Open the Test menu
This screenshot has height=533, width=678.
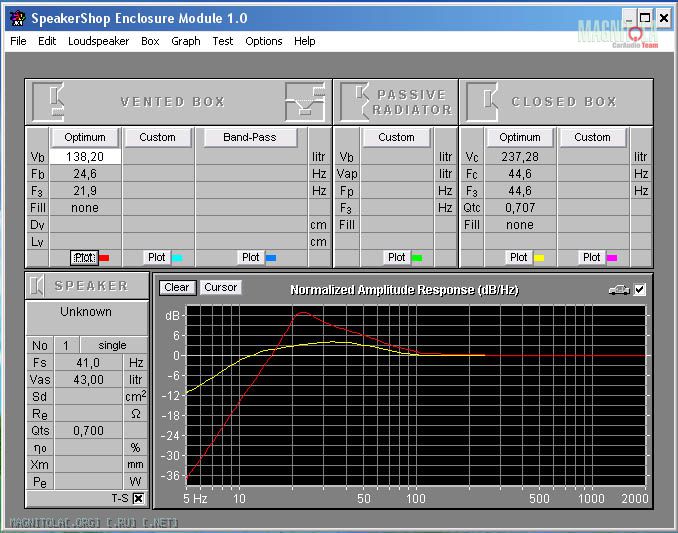tap(223, 41)
